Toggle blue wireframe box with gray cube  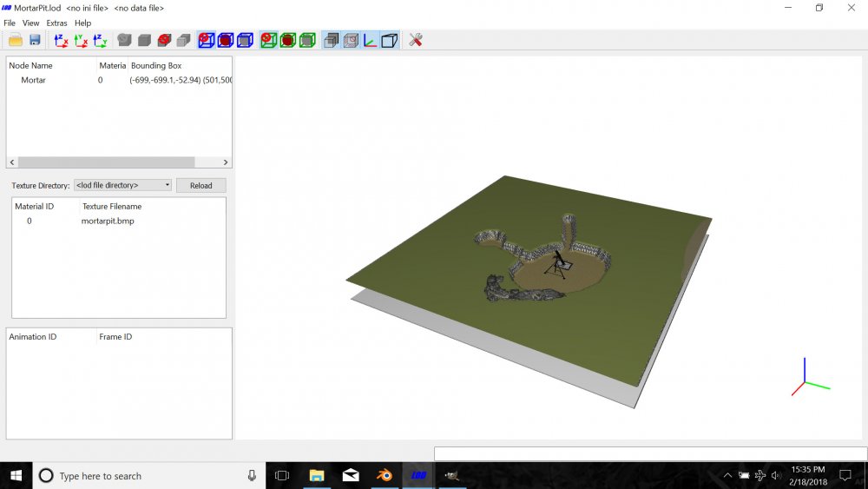point(246,40)
